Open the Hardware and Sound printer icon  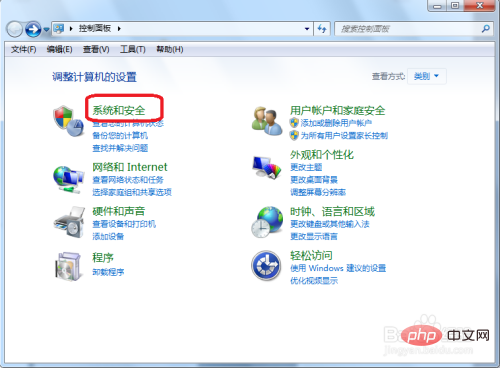69,222
